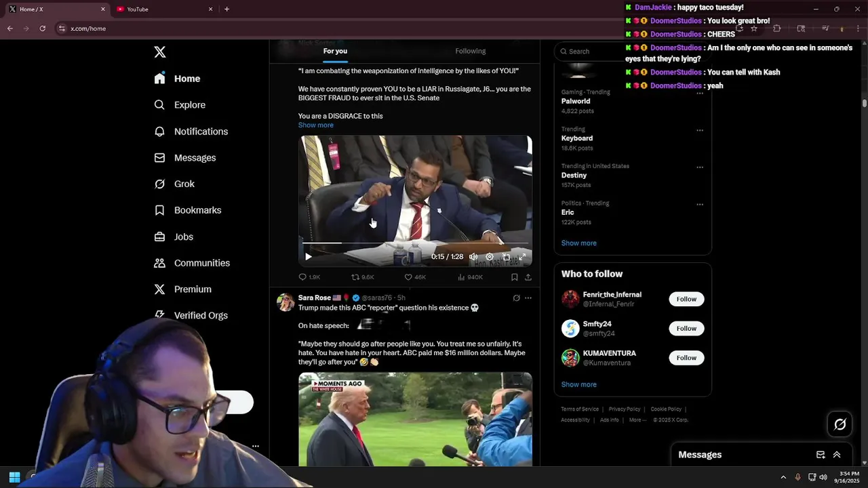Switch to the For you tab
This screenshot has width=868, height=488.
pyautogui.click(x=335, y=51)
